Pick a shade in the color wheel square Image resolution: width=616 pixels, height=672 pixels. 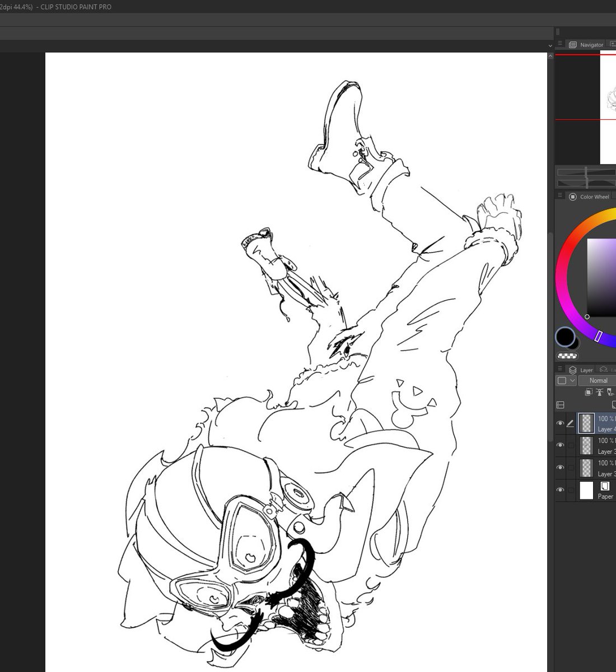coord(601,278)
